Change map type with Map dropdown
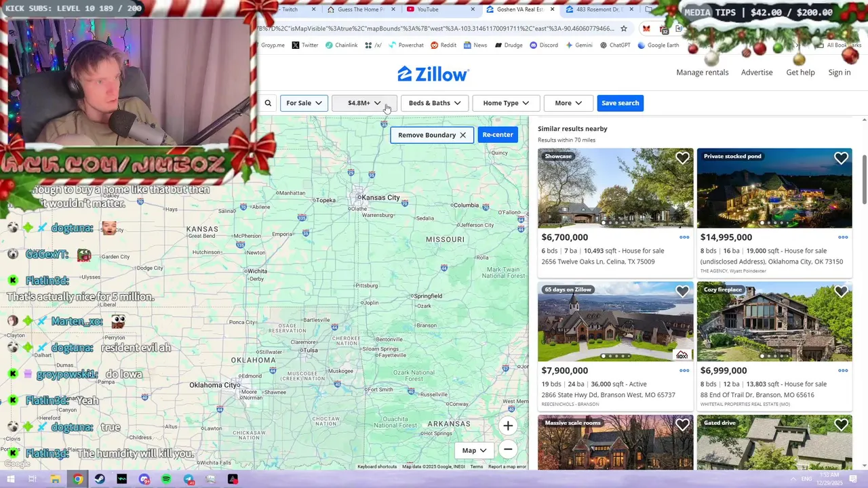The width and height of the screenshot is (868, 488). point(474,450)
